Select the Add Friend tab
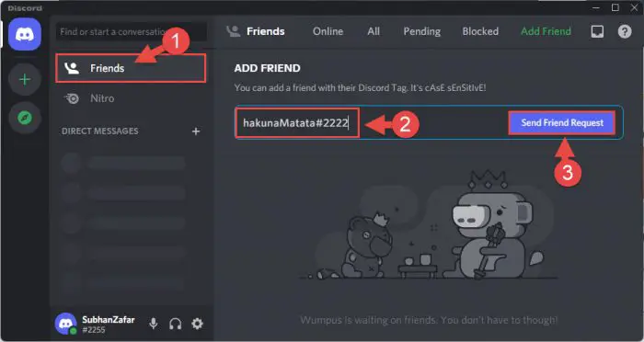Image resolution: width=644 pixels, height=342 pixels. coord(546,31)
